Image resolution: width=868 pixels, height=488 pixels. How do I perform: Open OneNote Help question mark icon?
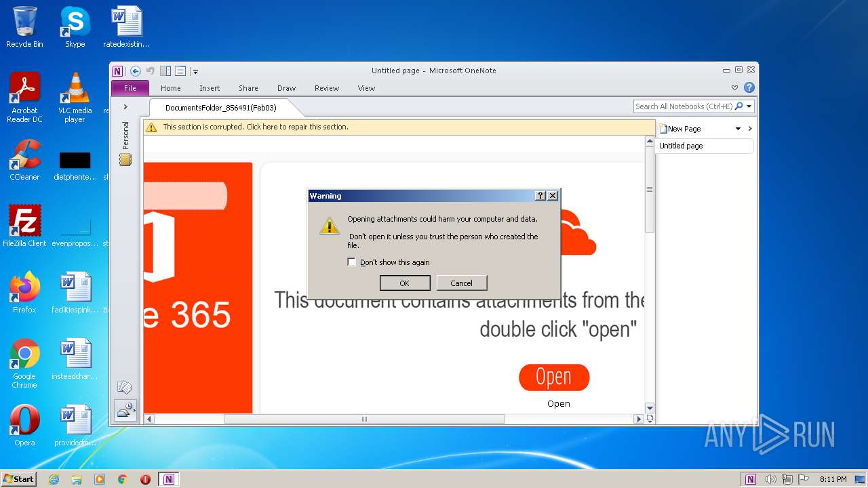coord(749,87)
